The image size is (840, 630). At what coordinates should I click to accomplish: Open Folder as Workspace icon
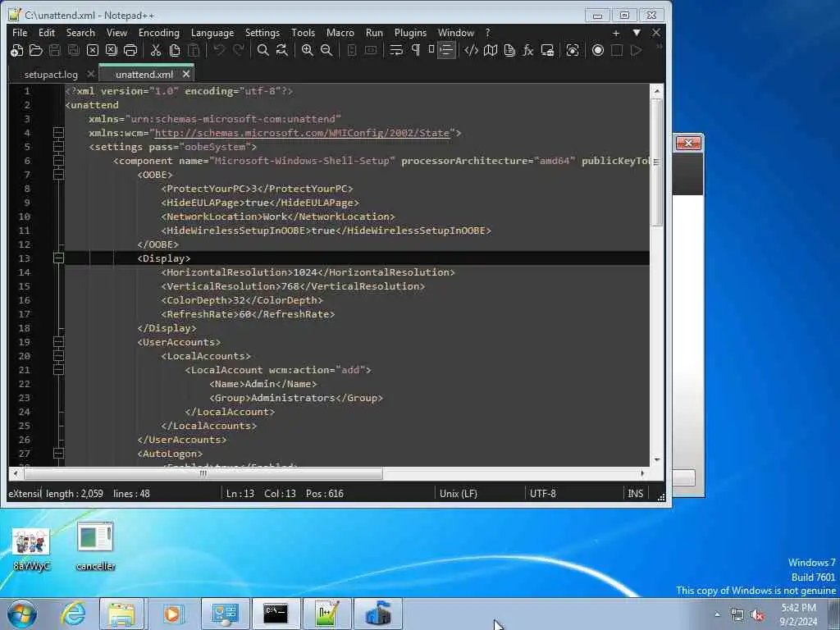pyautogui.click(x=547, y=50)
